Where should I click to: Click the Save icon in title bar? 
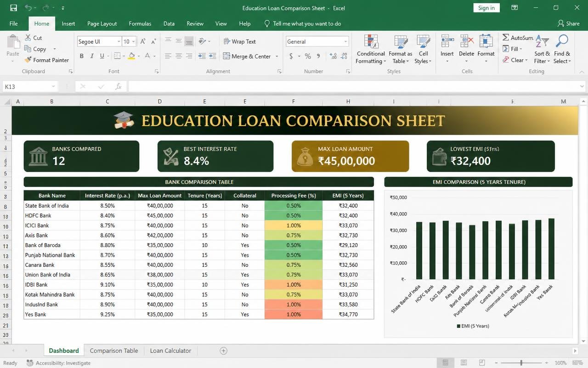click(13, 8)
